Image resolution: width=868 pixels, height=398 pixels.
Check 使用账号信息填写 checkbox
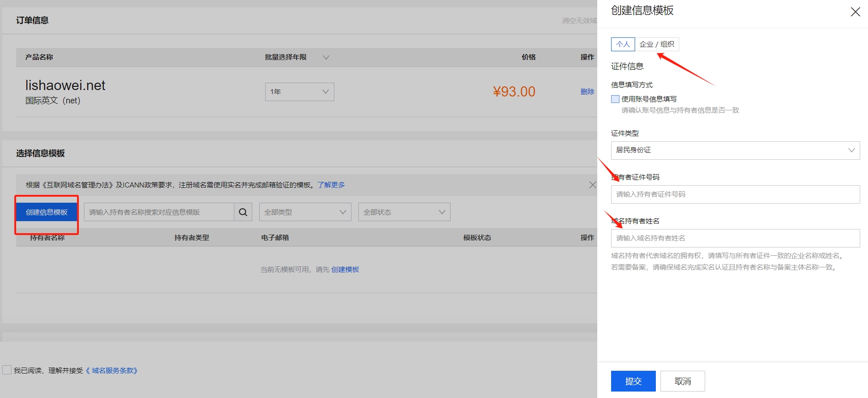(x=615, y=99)
